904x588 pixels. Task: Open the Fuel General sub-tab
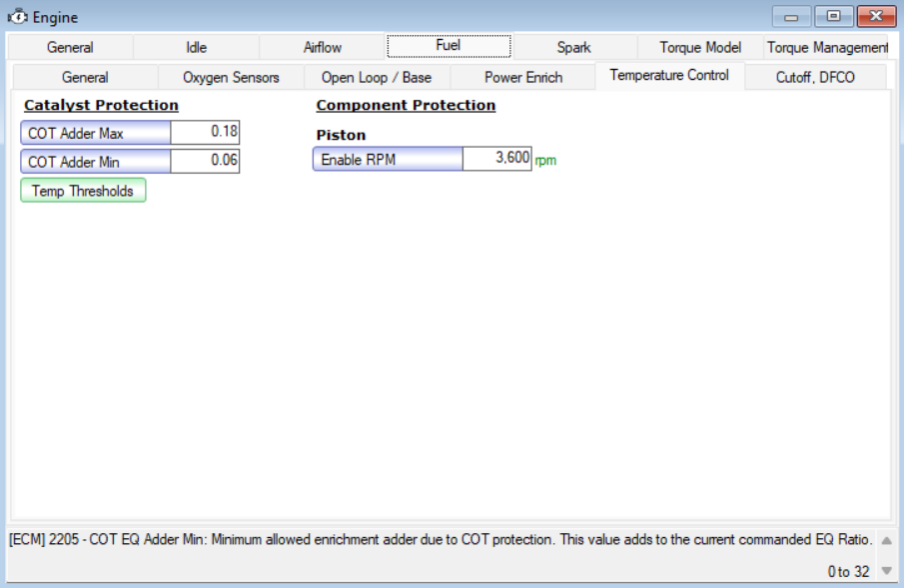pyautogui.click(x=85, y=77)
